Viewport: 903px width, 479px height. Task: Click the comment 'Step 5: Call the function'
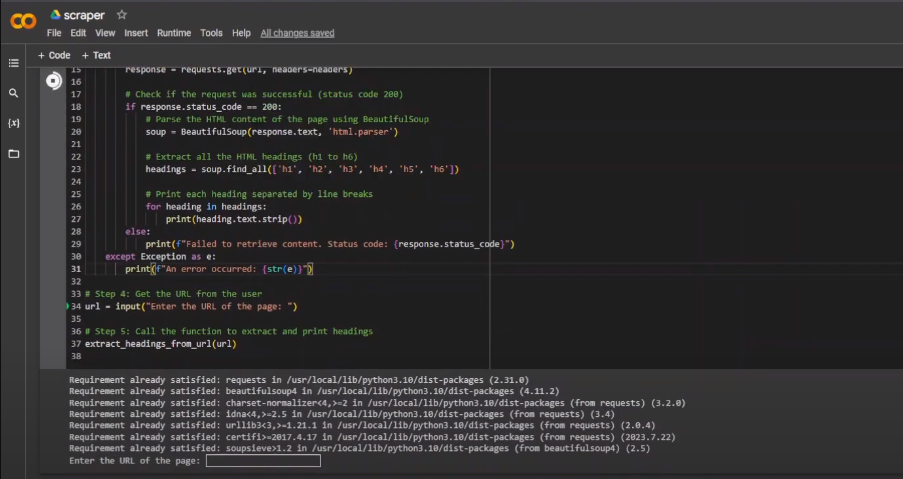click(x=229, y=331)
